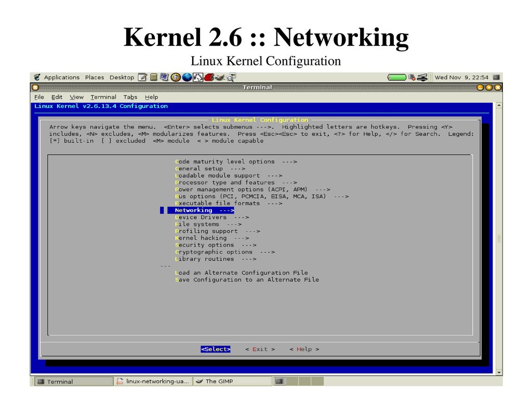Viewport: 532px width, 399px height.
Task: Click the Wed Nov 9 clock
Action: (x=461, y=77)
